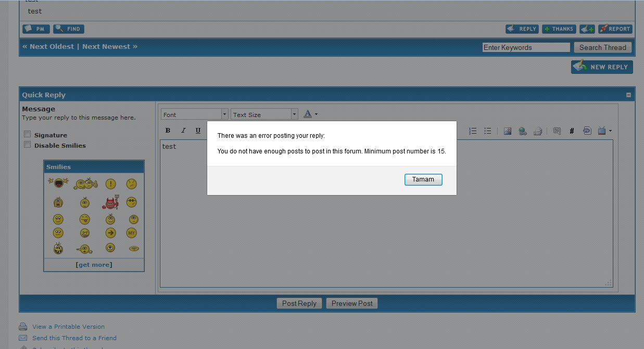Click the insert hyperlink globe icon

coord(523,131)
